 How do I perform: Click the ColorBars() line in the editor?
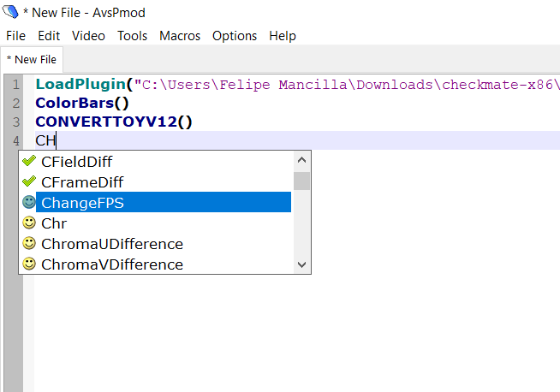tap(82, 103)
